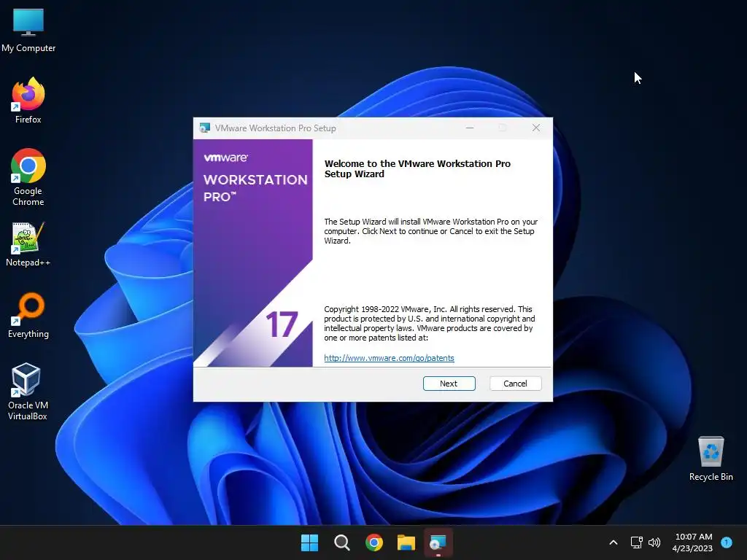Select Google Chrome desktop shortcut

pos(28,177)
